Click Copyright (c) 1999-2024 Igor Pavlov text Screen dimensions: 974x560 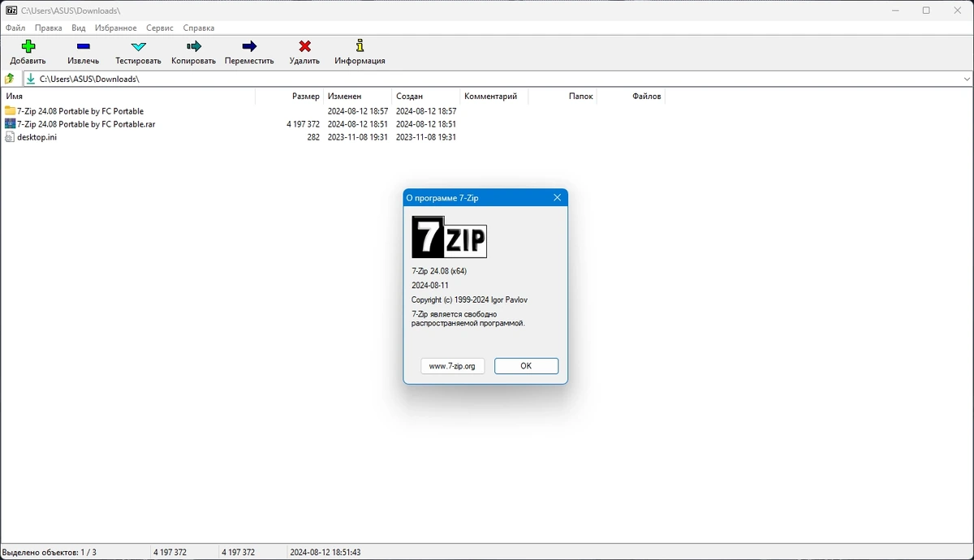pos(470,299)
